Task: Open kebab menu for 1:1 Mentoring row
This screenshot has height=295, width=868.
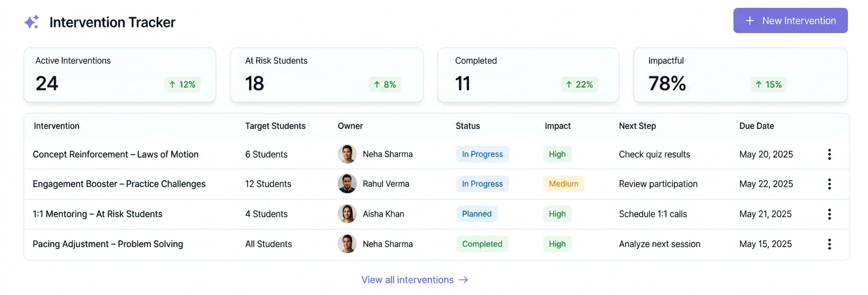Action: point(829,214)
